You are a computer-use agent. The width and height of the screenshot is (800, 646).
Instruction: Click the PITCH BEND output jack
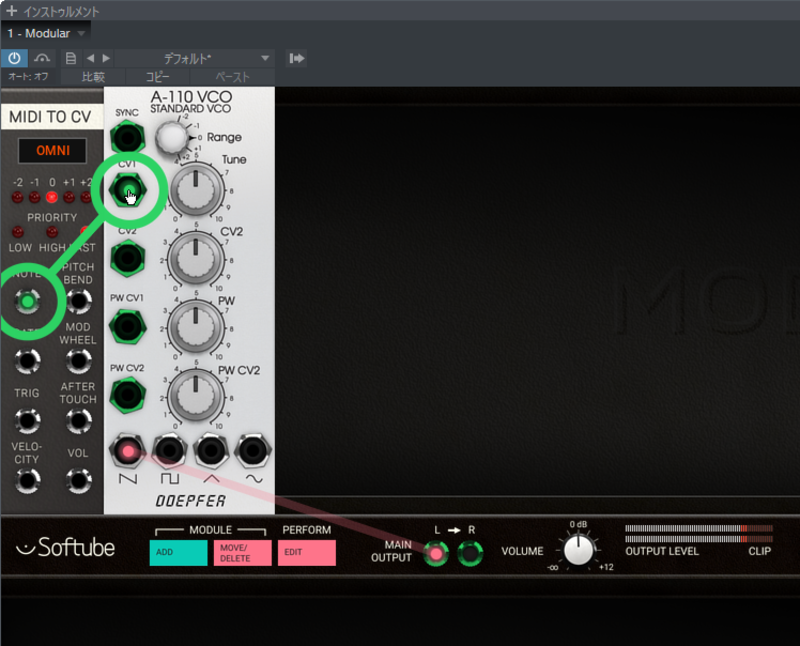click(x=79, y=301)
